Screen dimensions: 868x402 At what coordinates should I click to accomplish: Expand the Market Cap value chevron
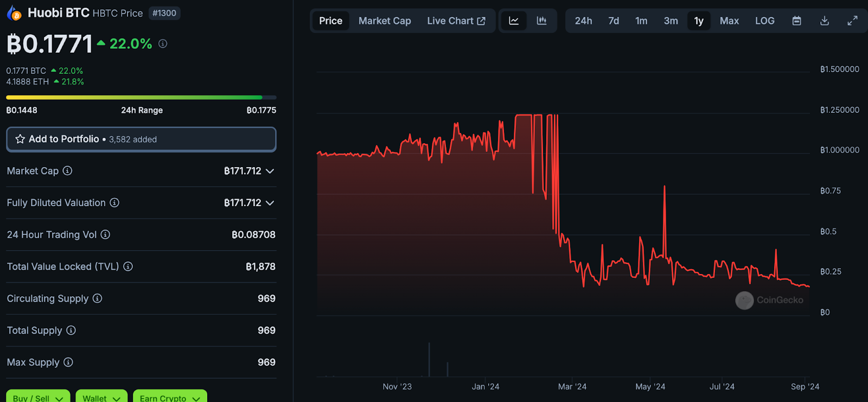pyautogui.click(x=270, y=171)
